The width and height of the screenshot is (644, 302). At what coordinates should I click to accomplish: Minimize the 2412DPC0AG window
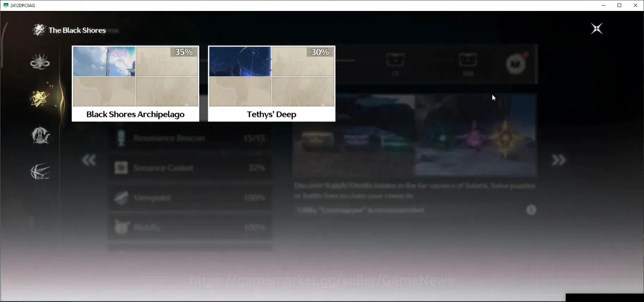click(603, 5)
